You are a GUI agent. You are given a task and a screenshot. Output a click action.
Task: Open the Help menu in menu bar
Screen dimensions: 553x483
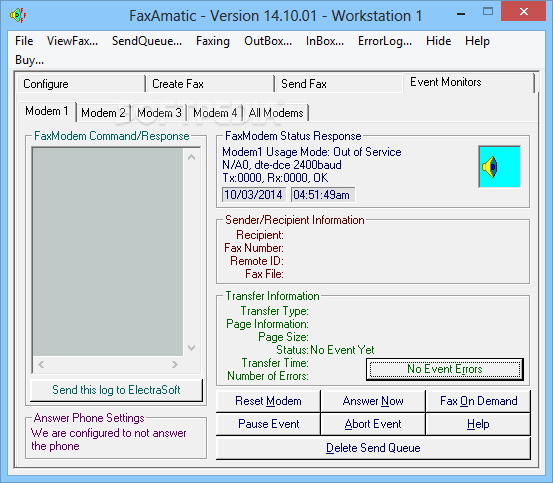[477, 41]
